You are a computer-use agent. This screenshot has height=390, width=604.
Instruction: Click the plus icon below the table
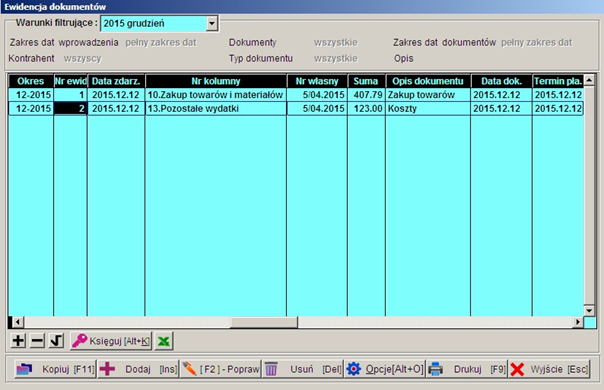(x=18, y=341)
